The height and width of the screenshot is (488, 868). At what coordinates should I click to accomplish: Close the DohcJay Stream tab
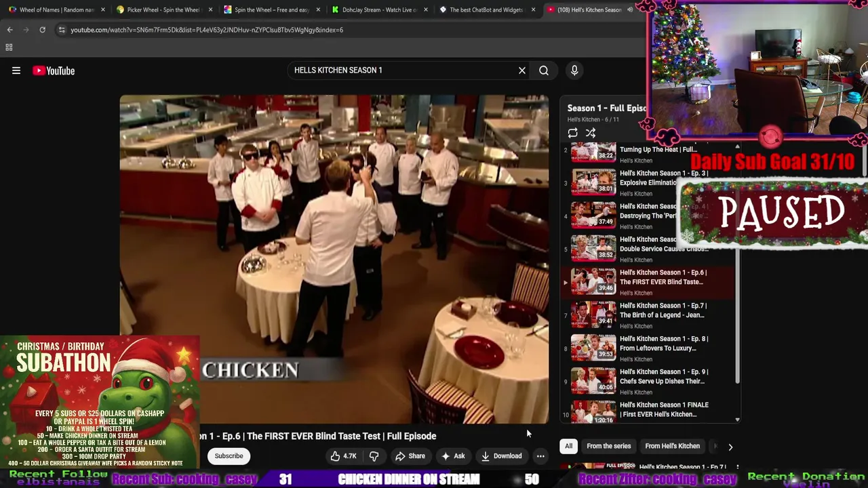coord(426,9)
